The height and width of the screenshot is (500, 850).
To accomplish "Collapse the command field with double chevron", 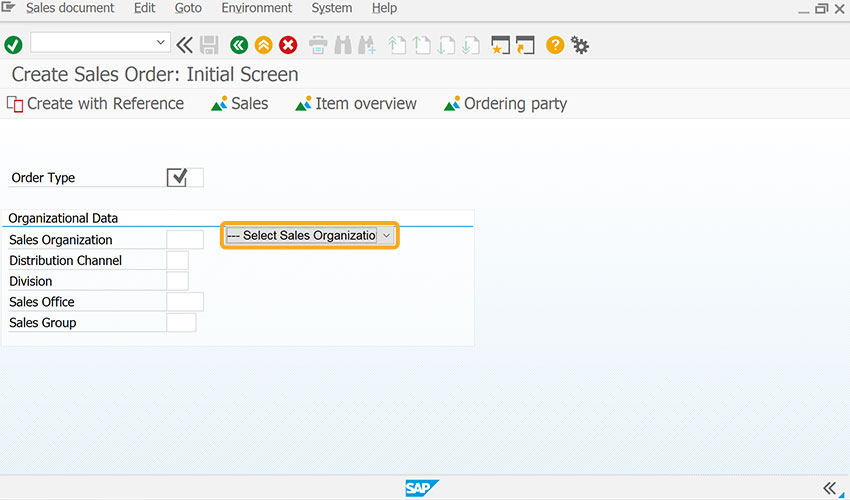I will (184, 45).
